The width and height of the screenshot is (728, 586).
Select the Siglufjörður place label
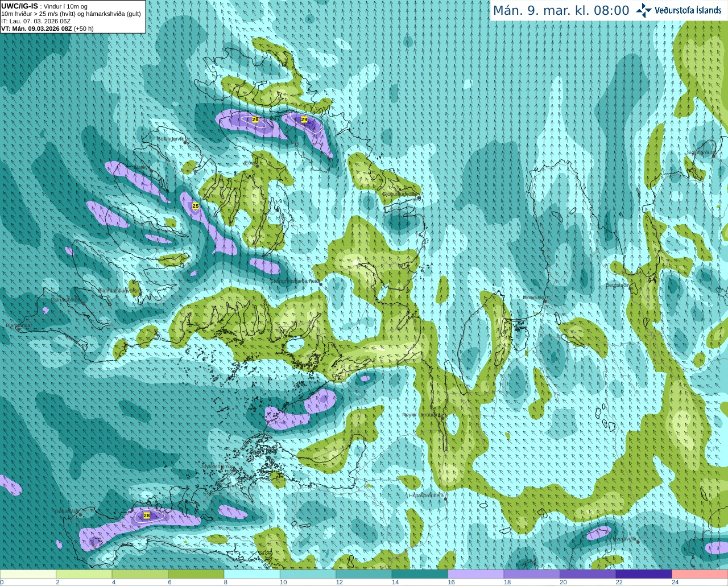pos(700,152)
